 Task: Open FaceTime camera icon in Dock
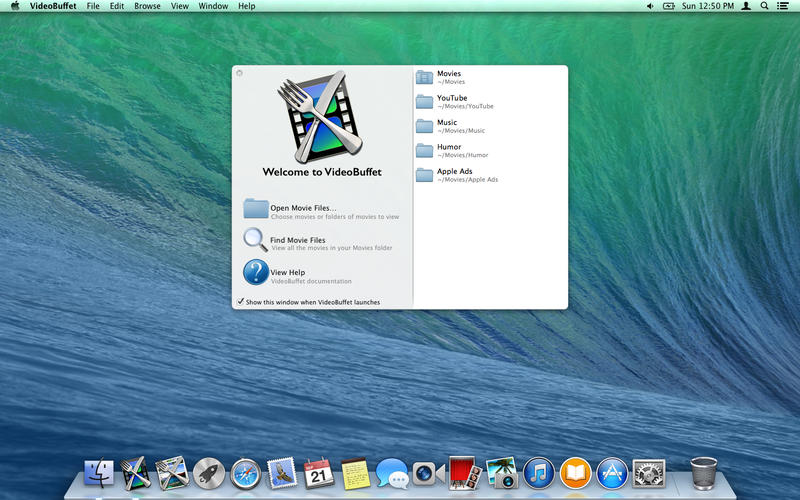point(428,473)
